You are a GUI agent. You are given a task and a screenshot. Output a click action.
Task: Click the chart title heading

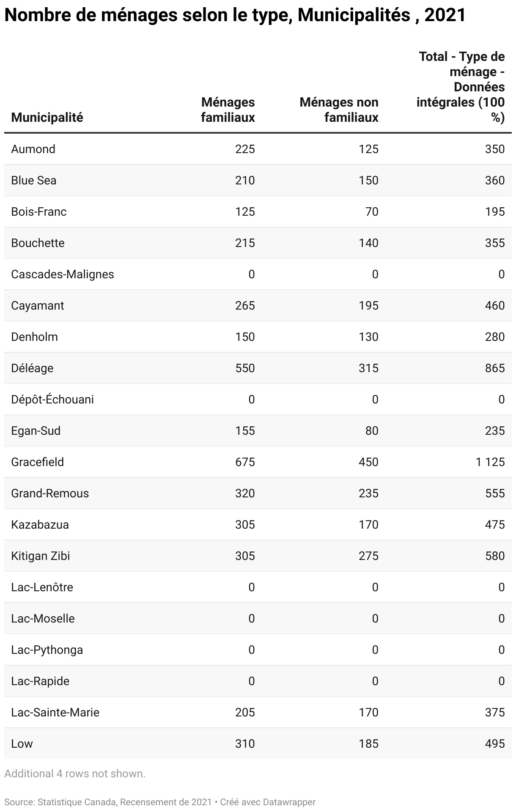235,15
